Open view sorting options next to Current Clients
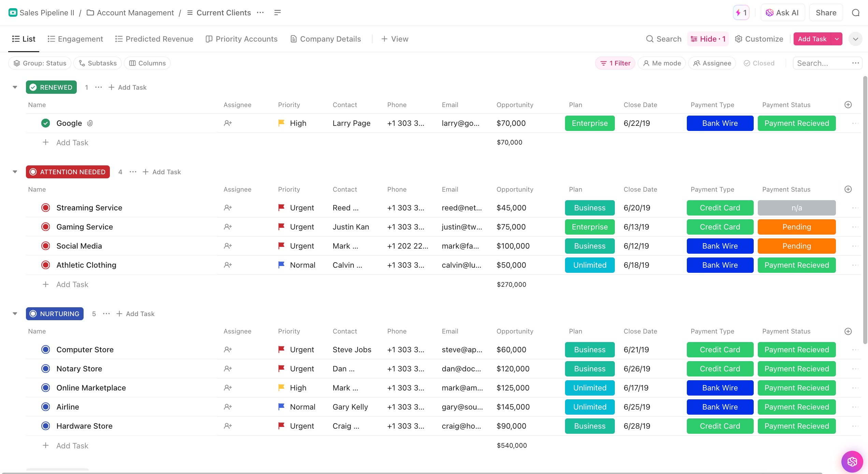Viewport: 868px width, 474px height. point(277,12)
